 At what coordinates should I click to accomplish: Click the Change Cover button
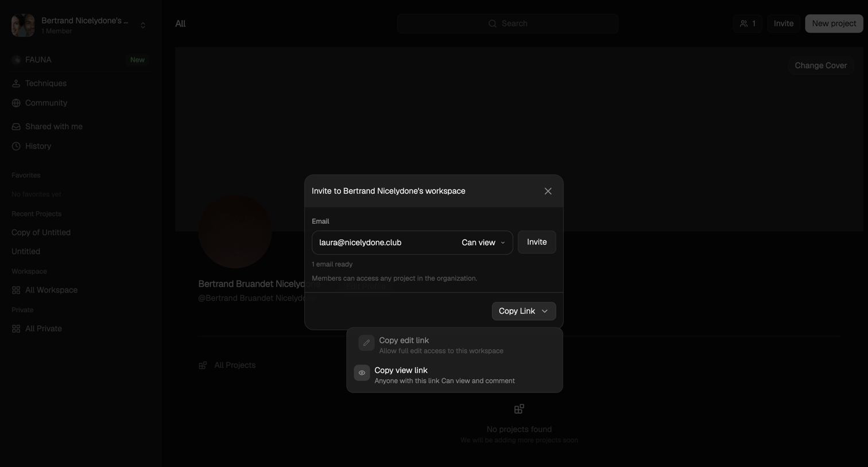(x=820, y=65)
